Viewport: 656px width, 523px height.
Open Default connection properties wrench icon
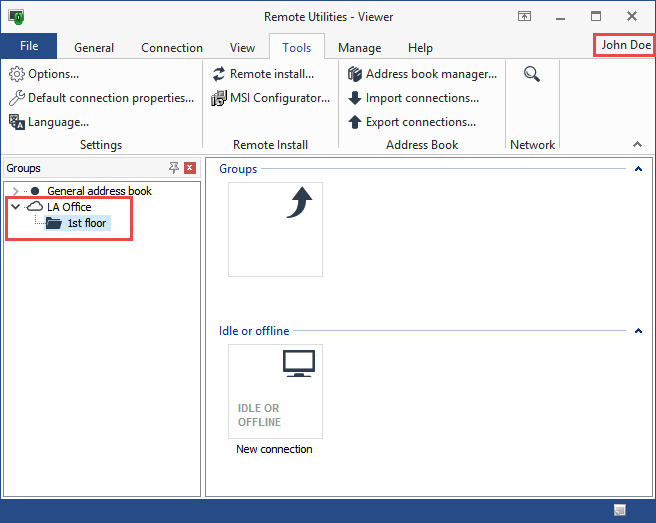17,98
